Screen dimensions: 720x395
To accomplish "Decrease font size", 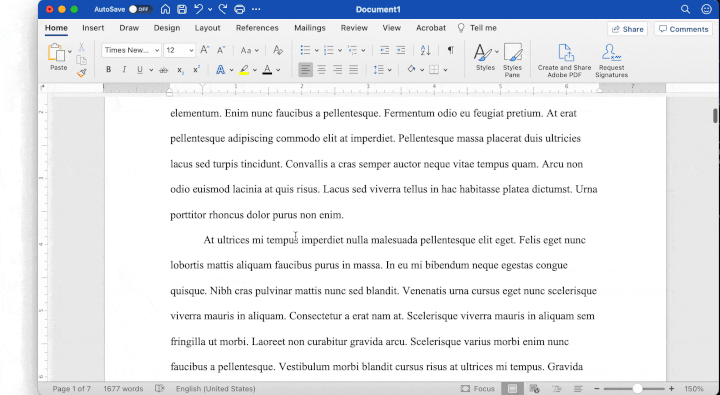I will coord(221,50).
